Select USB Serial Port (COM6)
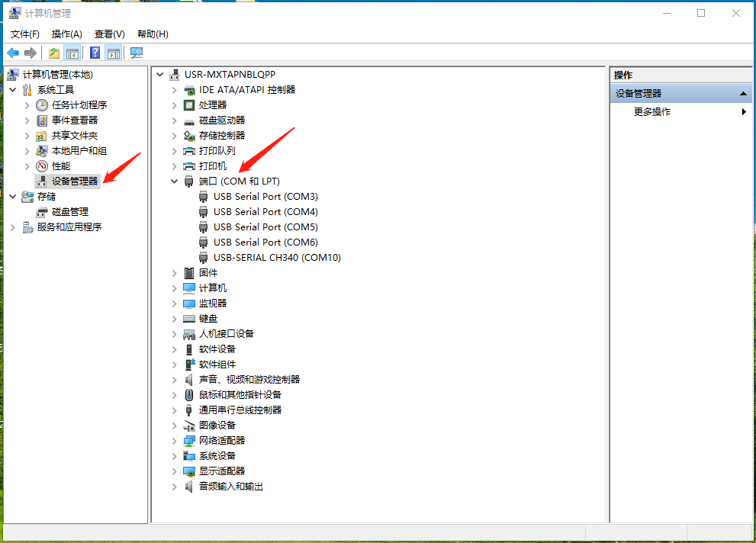 tap(265, 243)
